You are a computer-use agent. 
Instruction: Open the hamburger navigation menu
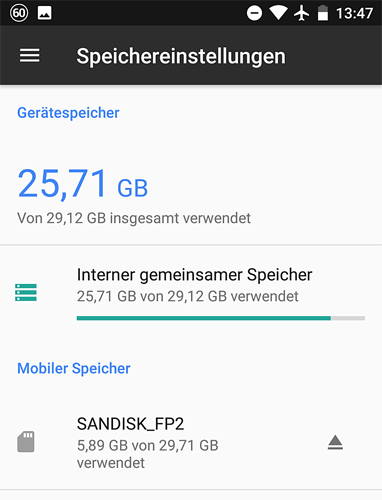click(29, 55)
